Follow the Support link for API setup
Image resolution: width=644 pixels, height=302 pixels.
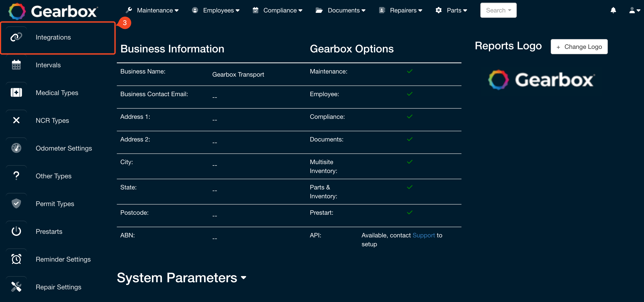click(x=423, y=235)
